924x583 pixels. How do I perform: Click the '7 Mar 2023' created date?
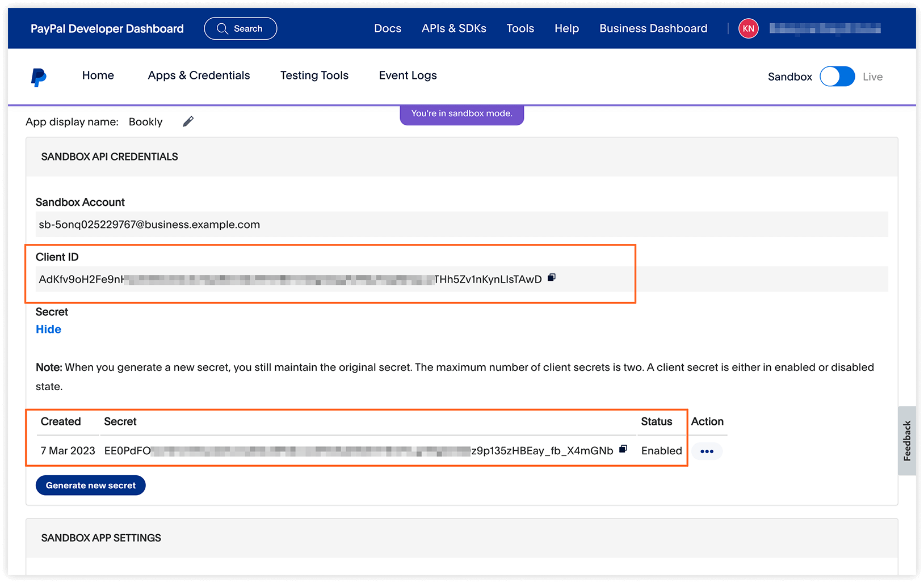[68, 451]
